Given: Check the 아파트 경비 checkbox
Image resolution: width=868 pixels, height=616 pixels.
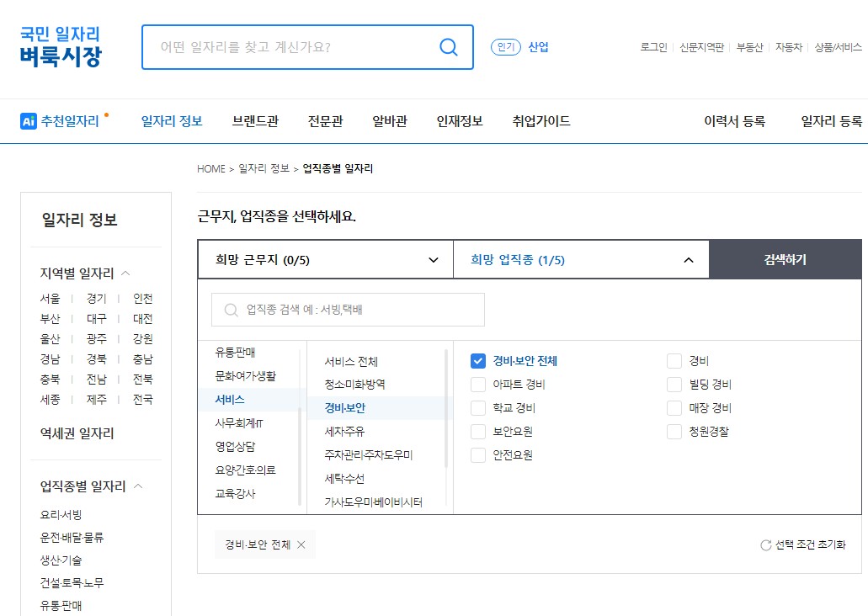Looking at the screenshot, I should [x=477, y=384].
